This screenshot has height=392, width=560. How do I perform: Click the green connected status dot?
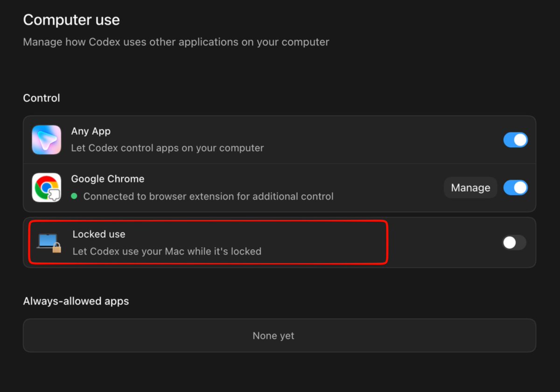point(74,196)
